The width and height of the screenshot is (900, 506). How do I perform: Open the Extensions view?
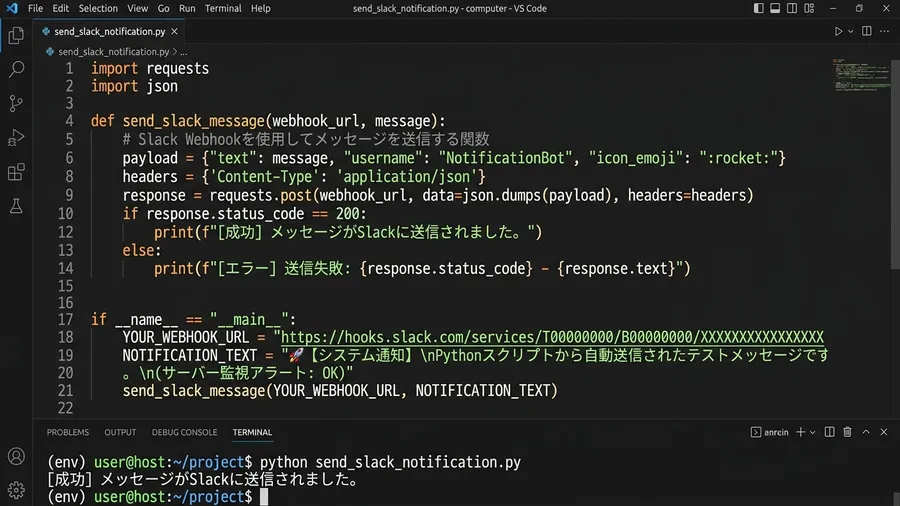pyautogui.click(x=16, y=172)
